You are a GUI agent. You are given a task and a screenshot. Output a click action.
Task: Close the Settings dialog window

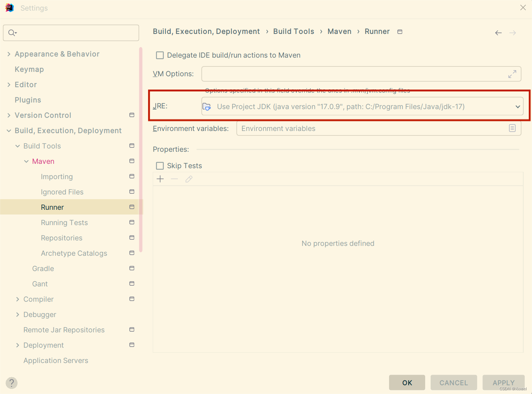tap(523, 8)
